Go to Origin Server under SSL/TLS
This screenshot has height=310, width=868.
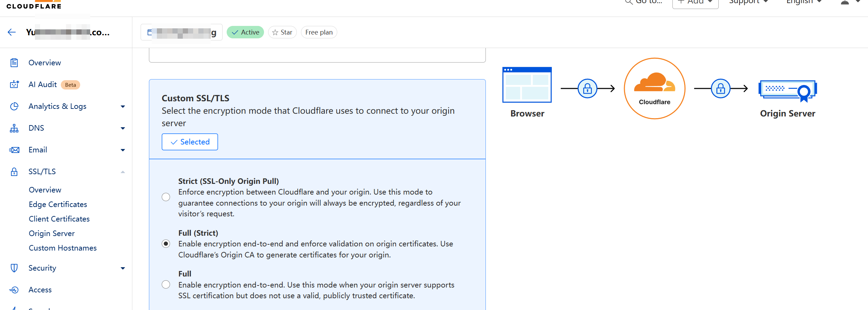pyautogui.click(x=51, y=234)
